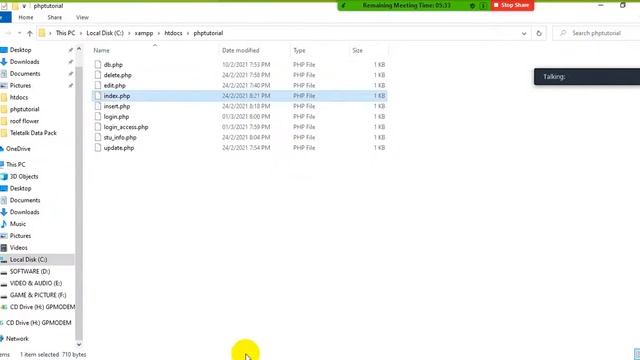Click the quick access toolbar dropdown arrow
Screen dimensions: 640x360
click(24, 6)
